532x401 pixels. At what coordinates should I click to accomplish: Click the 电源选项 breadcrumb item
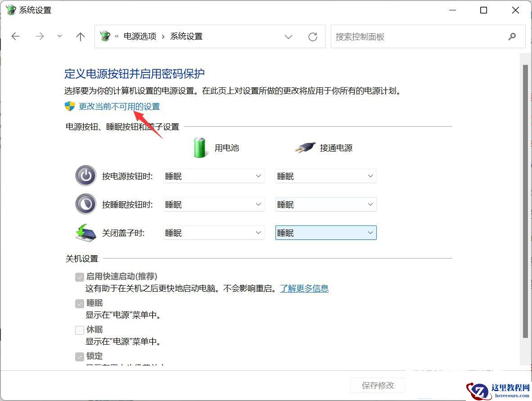tap(140, 36)
